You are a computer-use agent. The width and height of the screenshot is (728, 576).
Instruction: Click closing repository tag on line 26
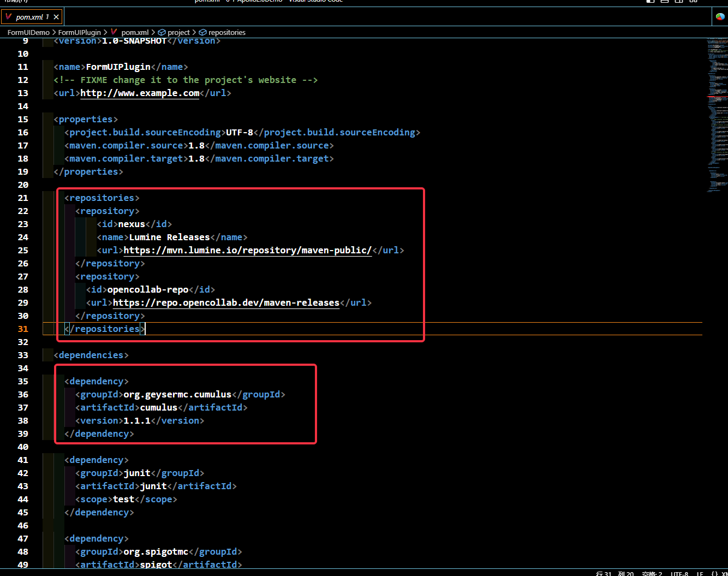pyautogui.click(x=110, y=263)
